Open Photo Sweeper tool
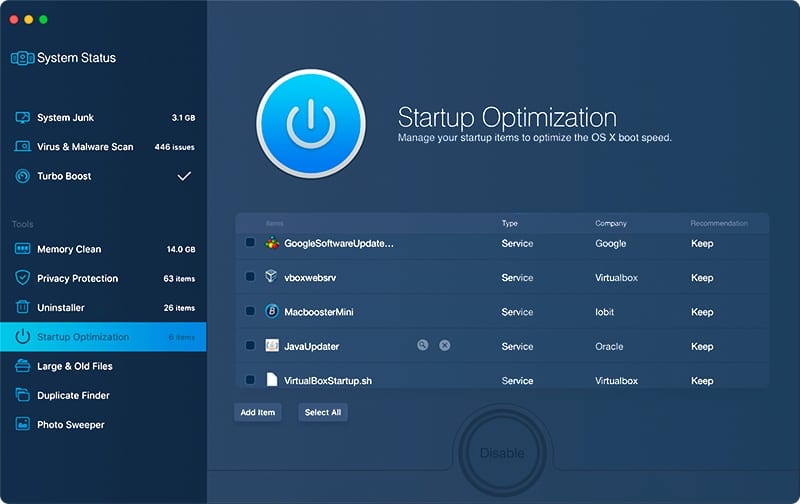 103,424
